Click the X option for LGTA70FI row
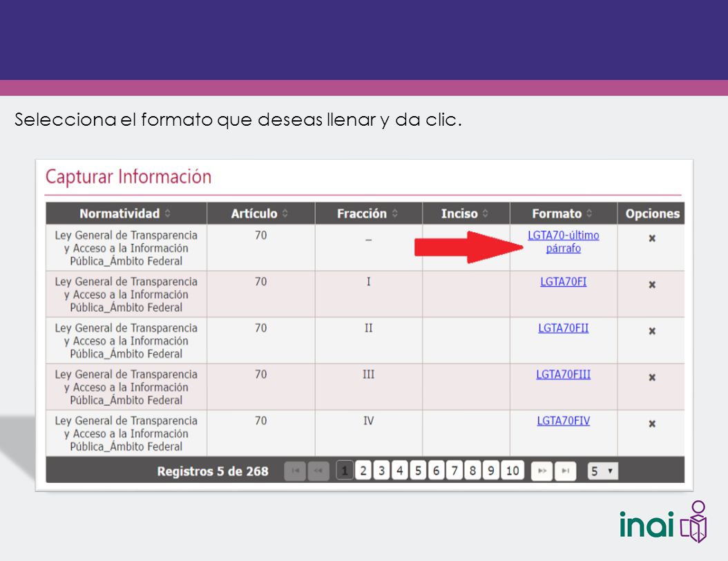This screenshot has height=561, width=728. pyautogui.click(x=652, y=285)
